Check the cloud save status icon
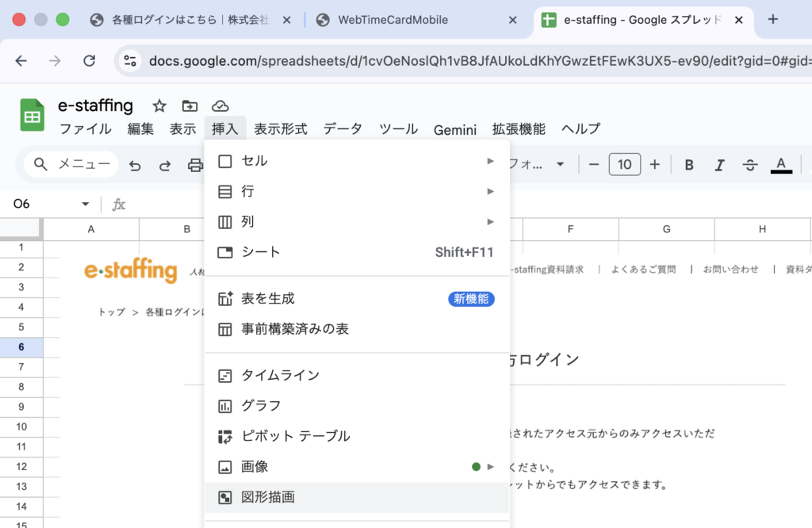 pyautogui.click(x=220, y=106)
